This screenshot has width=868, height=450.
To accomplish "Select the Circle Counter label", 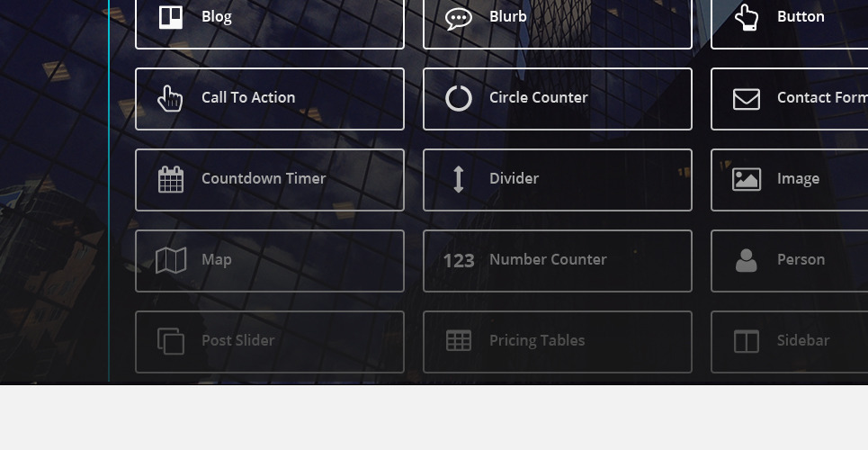I will tap(539, 97).
